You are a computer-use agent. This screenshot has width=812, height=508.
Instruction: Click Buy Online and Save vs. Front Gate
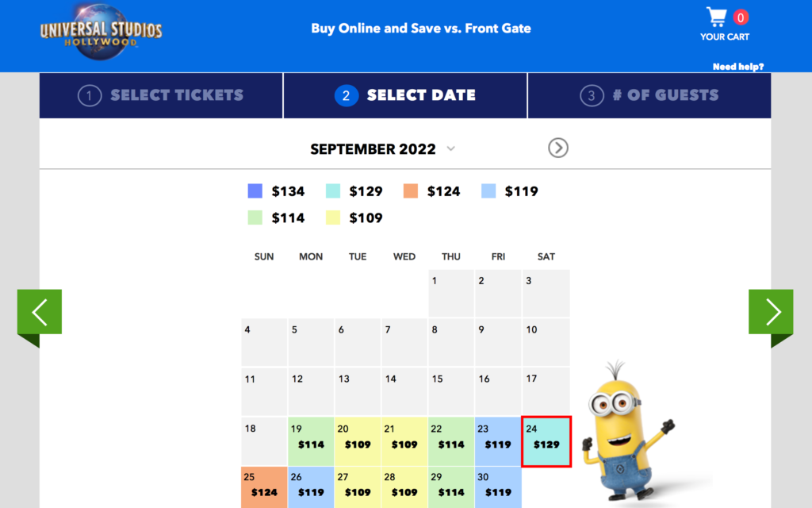421,28
